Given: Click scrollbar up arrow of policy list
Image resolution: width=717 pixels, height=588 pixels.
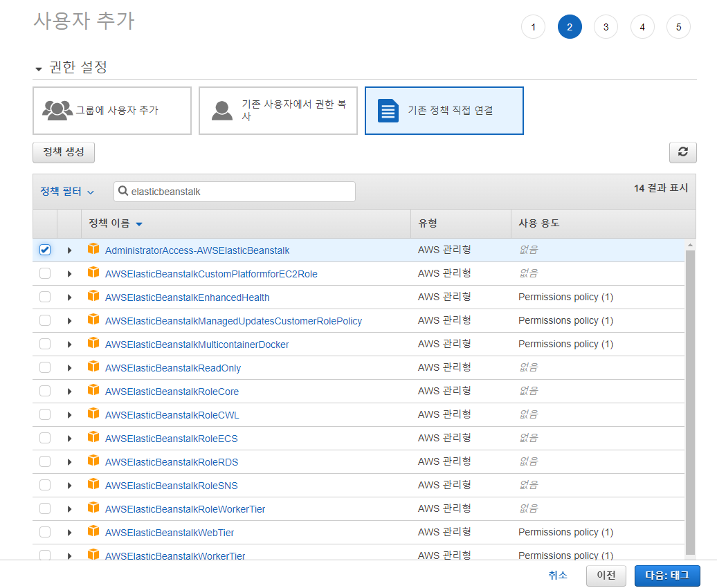Looking at the screenshot, I should coord(690,246).
